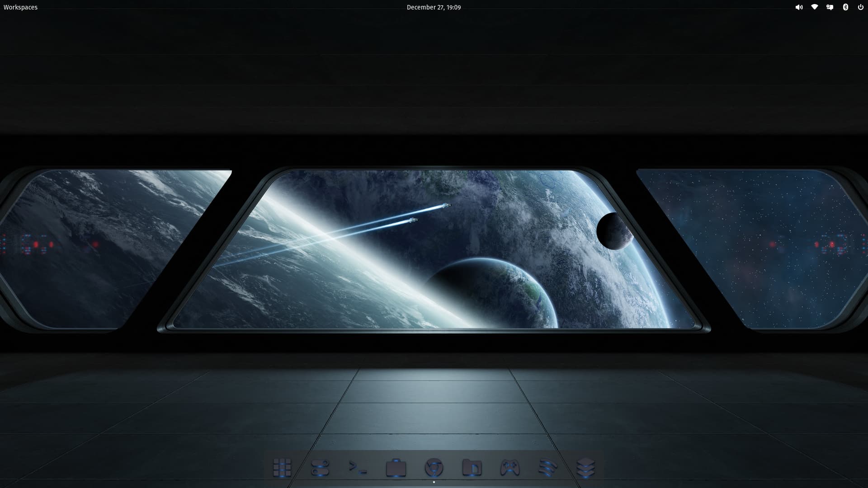Screen dimensions: 868x488
Task: Open the stacked layers app in dock
Action: click(x=586, y=468)
